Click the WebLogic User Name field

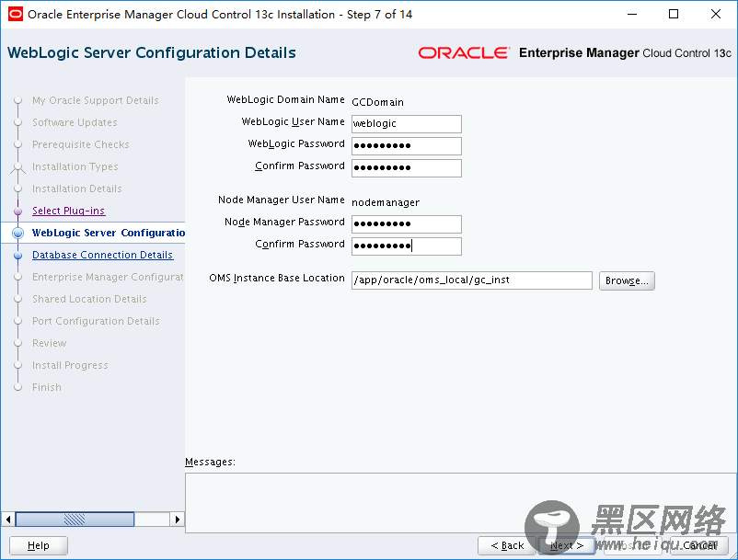coord(406,123)
